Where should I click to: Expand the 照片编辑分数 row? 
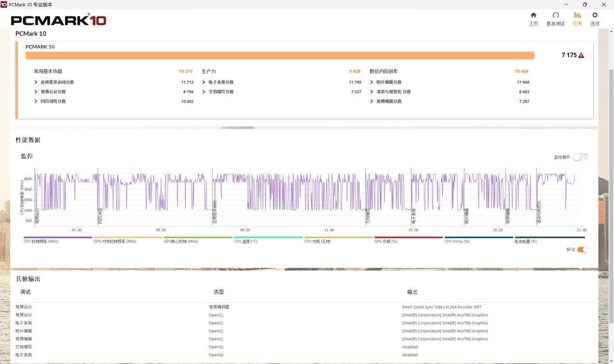click(x=372, y=82)
